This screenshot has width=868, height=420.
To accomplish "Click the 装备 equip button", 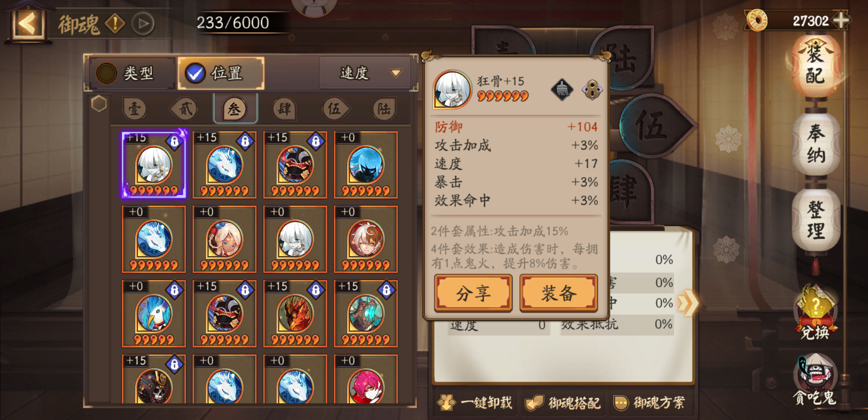I will point(558,293).
